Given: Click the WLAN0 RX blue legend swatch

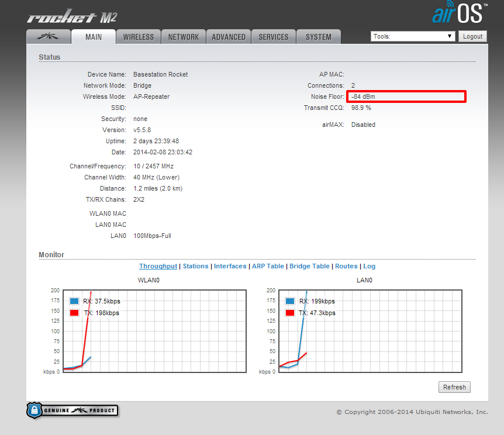Looking at the screenshot, I should [74, 301].
